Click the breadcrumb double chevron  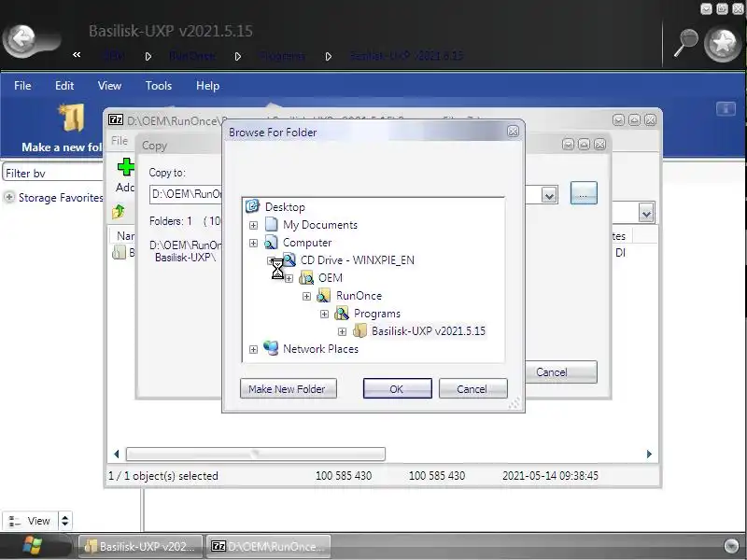click(77, 55)
